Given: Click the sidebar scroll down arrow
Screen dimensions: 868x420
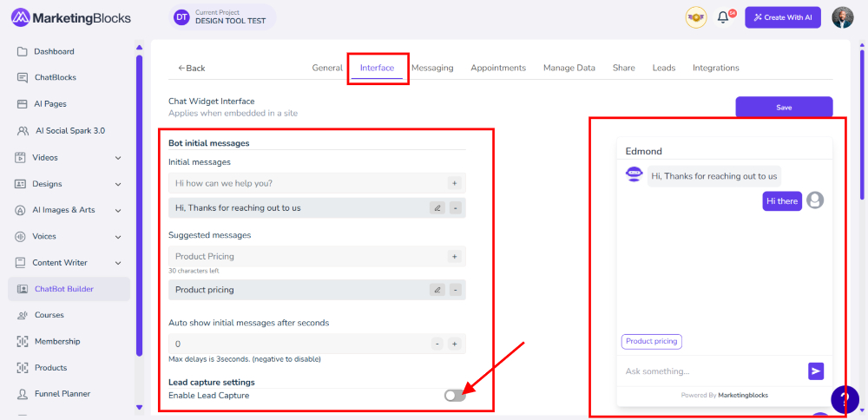Looking at the screenshot, I should point(140,407).
